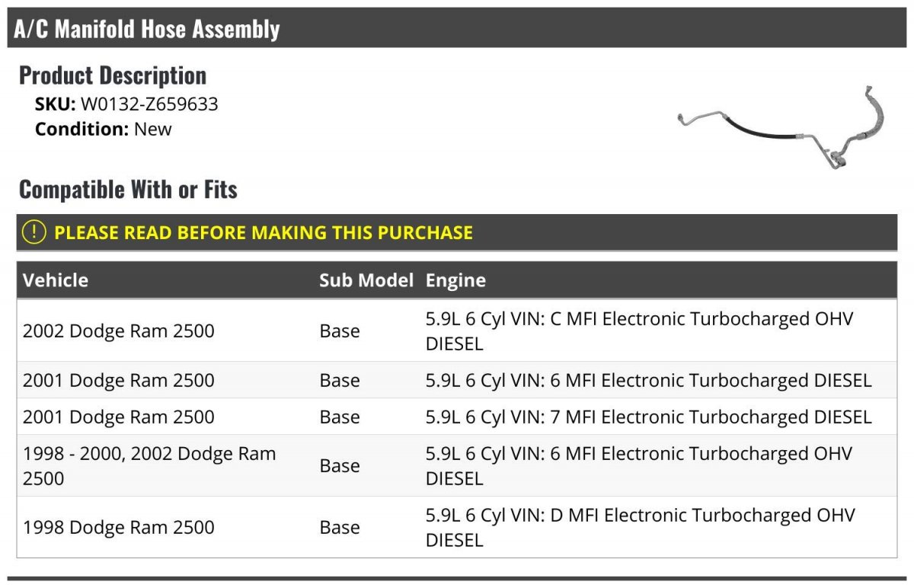The width and height of the screenshot is (914, 588).
Task: Select the 2001 engine description with VIN: 6
Action: coord(648,380)
